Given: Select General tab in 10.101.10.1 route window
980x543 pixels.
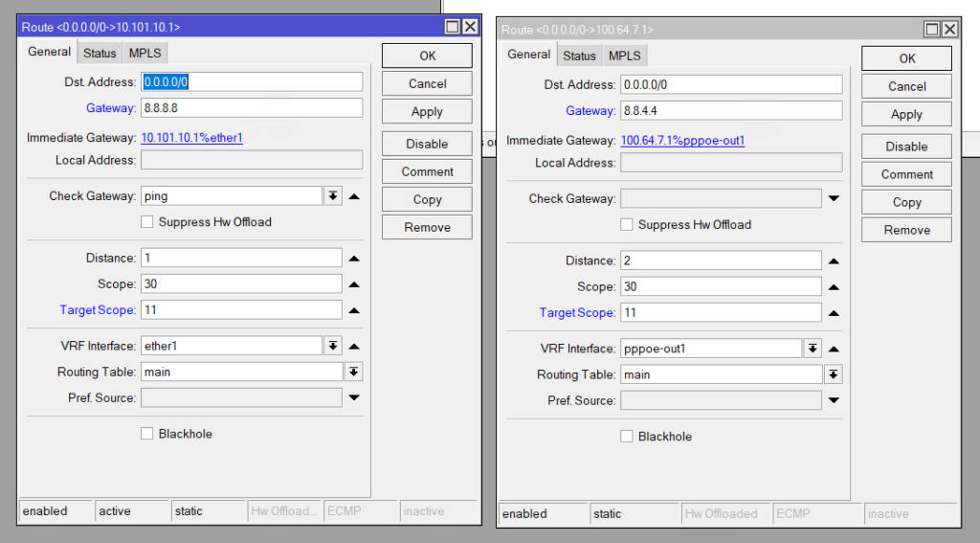Looking at the screenshot, I should (49, 52).
